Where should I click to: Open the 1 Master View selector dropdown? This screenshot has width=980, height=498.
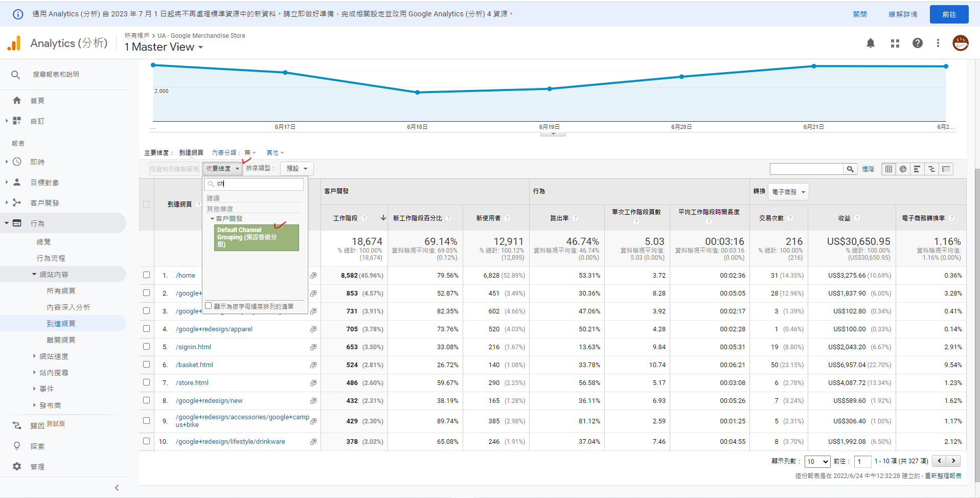(x=164, y=47)
